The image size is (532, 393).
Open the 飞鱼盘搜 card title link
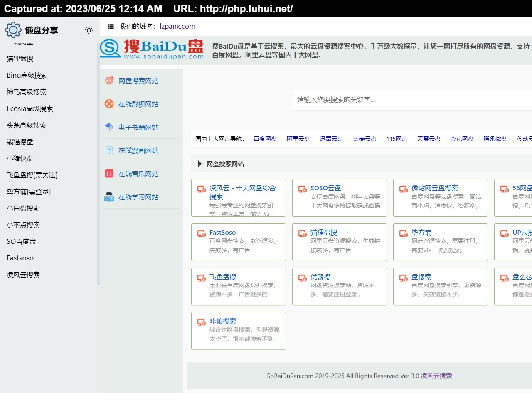223,277
